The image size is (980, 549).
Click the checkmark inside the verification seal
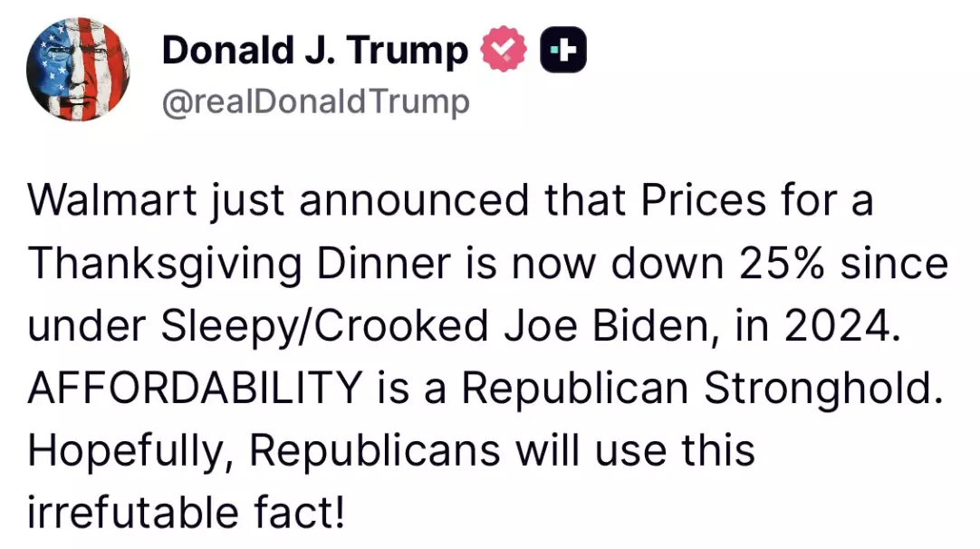point(504,48)
